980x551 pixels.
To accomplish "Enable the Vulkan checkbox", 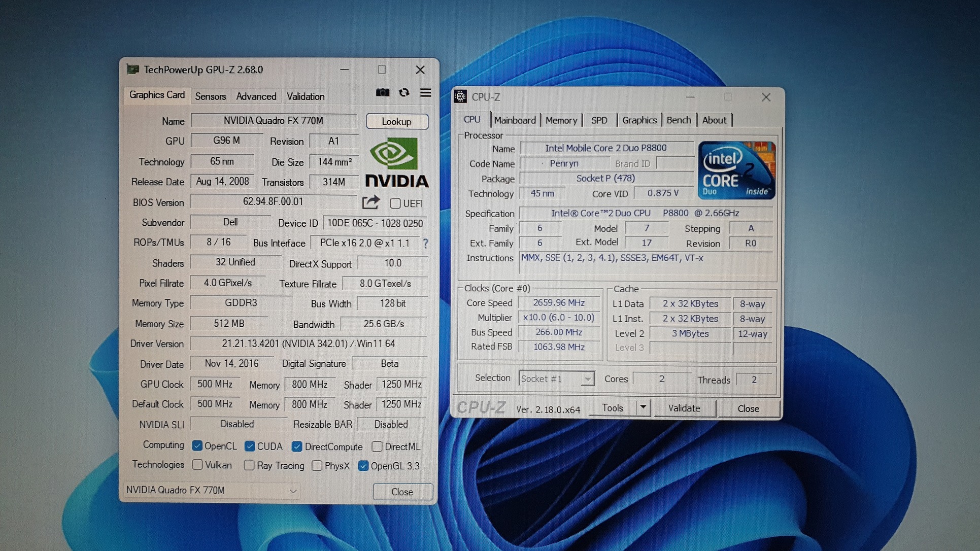I will (197, 465).
